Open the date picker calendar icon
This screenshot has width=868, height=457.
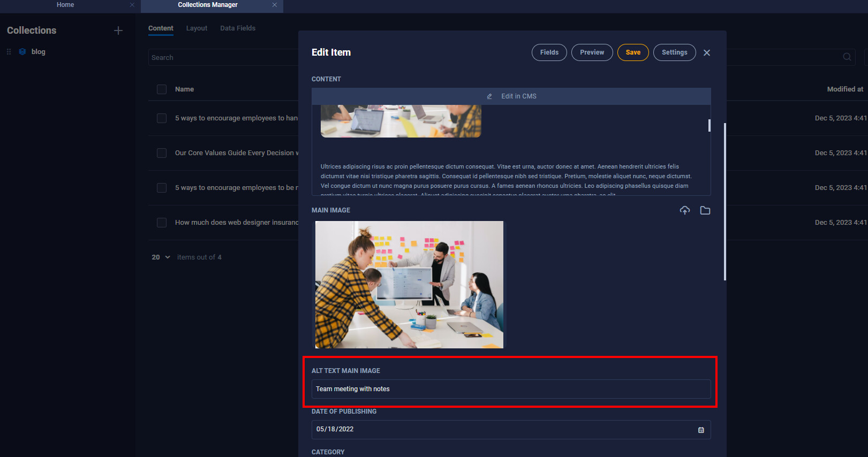[x=701, y=430]
